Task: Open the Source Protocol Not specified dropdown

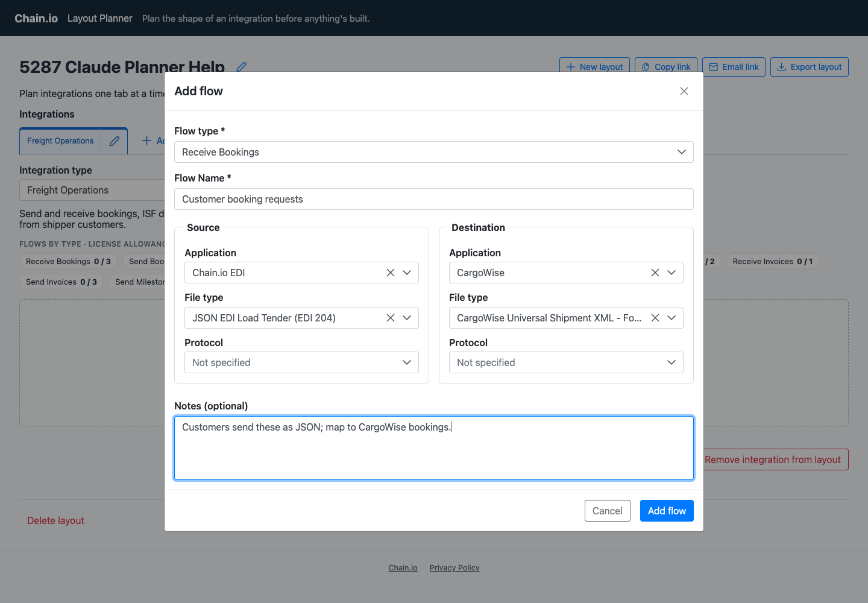Action: 301,362
